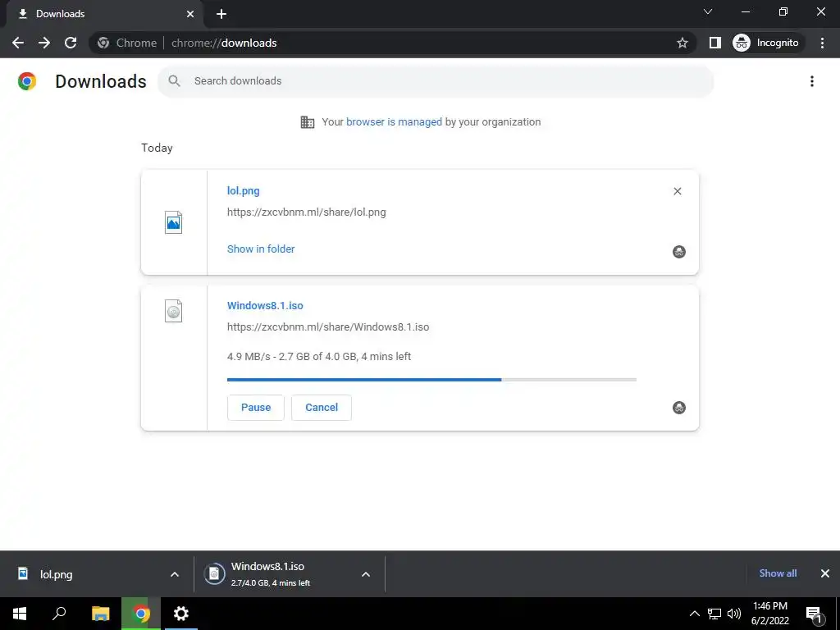Open the side panel icon in toolbar
This screenshot has height=630, width=840.
[714, 43]
